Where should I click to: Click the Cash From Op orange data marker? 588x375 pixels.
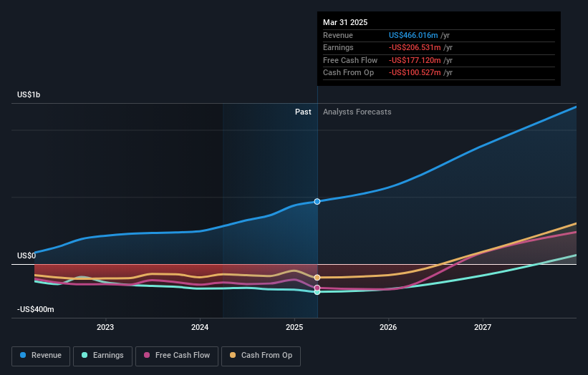(x=317, y=278)
